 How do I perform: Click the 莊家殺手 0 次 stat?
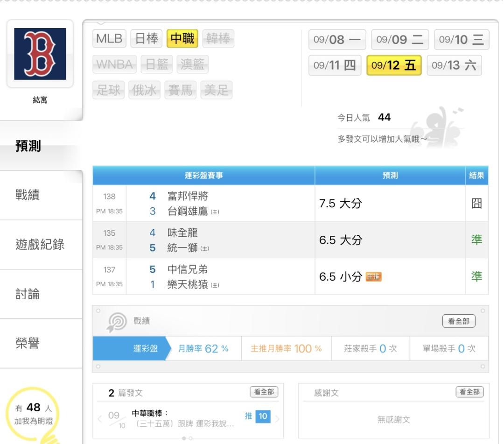tap(370, 348)
